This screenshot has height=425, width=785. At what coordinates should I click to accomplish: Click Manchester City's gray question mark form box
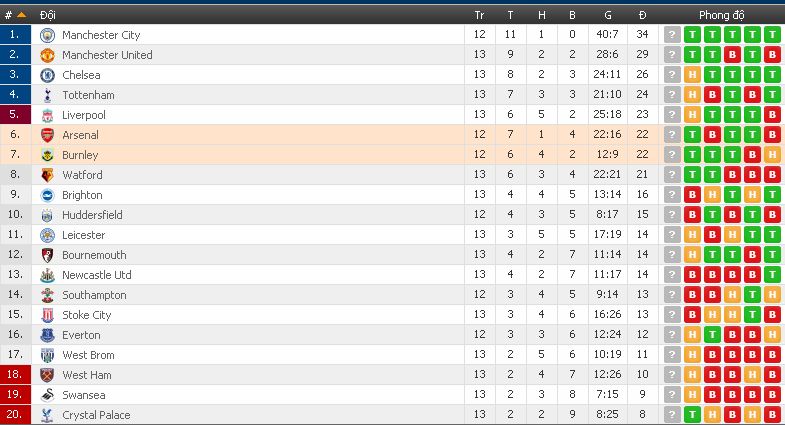tap(672, 35)
